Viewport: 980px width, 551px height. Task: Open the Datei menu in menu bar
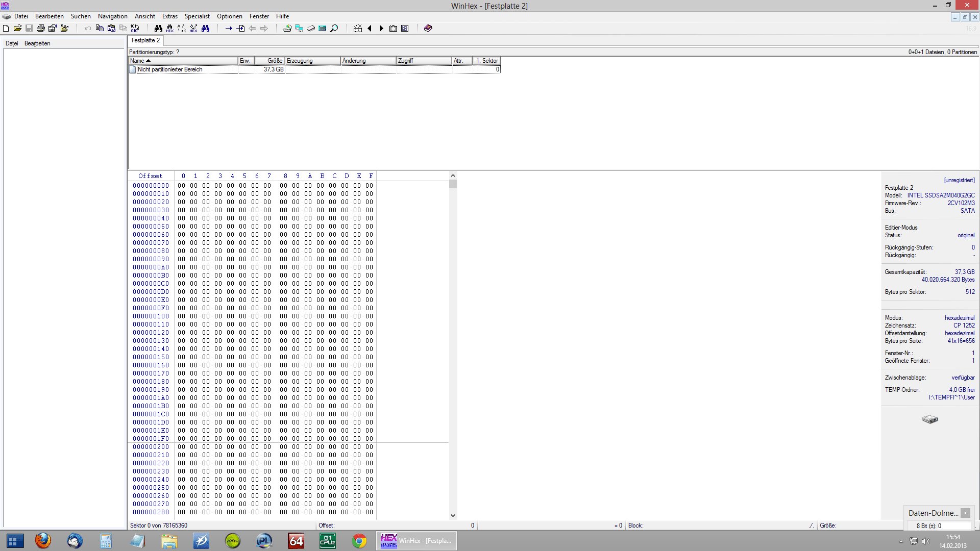pos(21,16)
